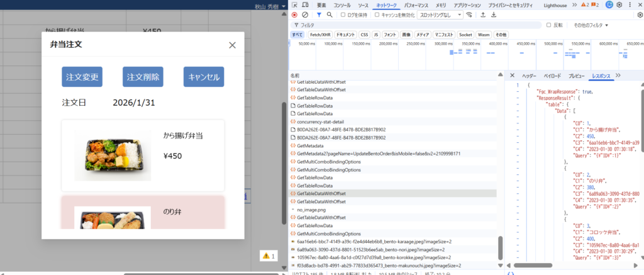Viewport: 644px width, 275px height.
Task: Open network search with the magnifier icon
Action: coord(330,14)
